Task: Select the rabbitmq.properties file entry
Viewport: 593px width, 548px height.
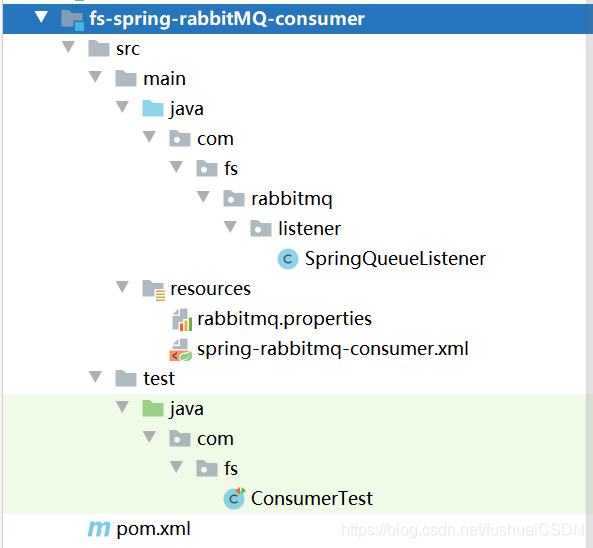Action: tap(272, 319)
